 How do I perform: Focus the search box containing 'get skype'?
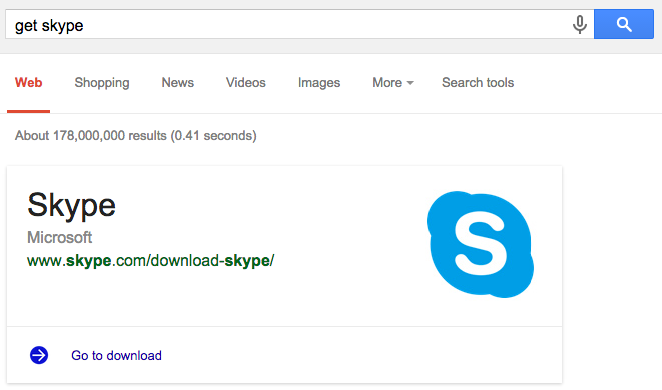(300, 24)
